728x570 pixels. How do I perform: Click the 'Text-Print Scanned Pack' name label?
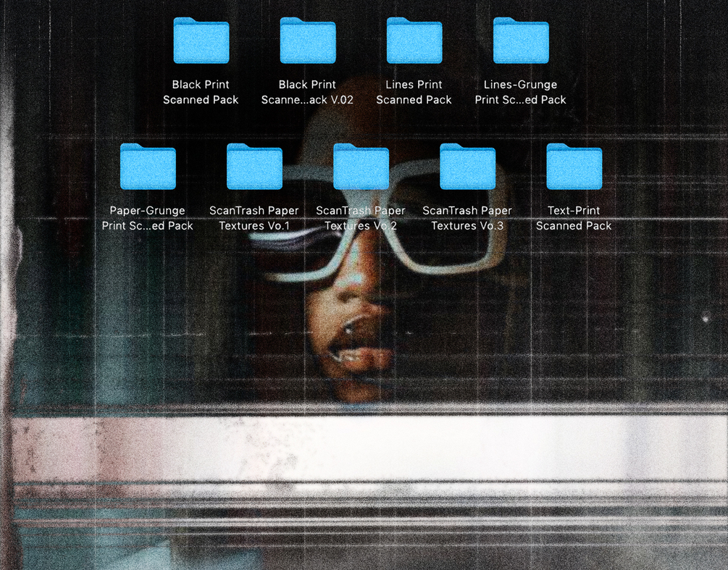tap(574, 218)
